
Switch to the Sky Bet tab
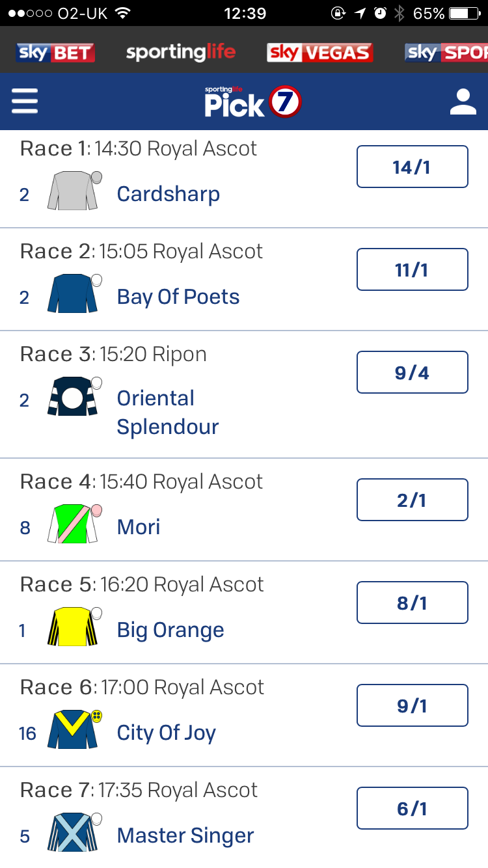55,53
